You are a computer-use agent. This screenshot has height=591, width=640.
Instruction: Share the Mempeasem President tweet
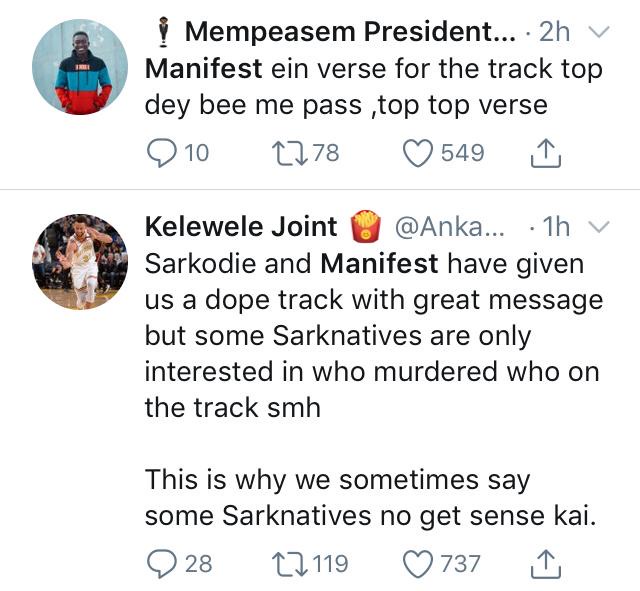click(x=546, y=153)
